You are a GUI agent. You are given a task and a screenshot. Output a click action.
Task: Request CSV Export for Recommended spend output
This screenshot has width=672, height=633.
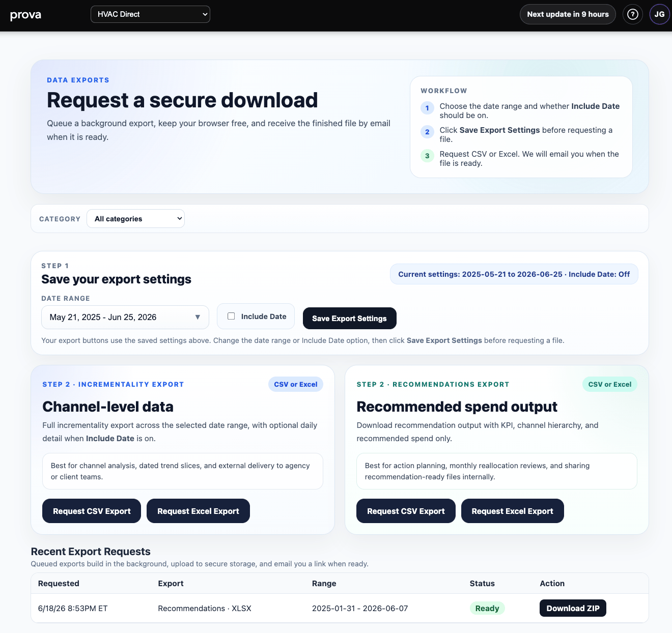(x=406, y=511)
